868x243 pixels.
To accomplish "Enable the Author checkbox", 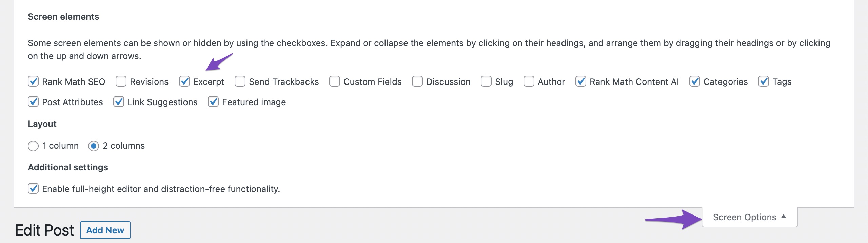I will pyautogui.click(x=529, y=81).
